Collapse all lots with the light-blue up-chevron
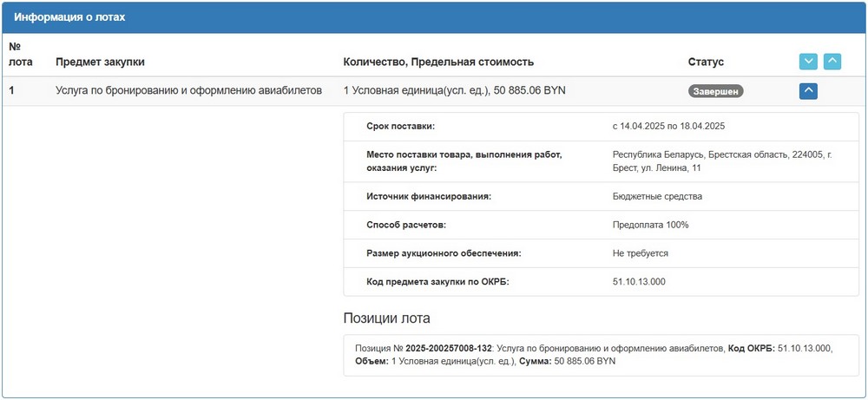 (832, 62)
